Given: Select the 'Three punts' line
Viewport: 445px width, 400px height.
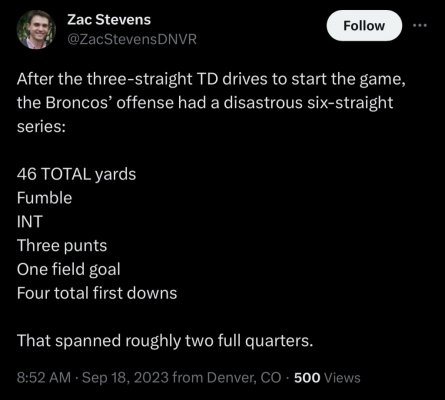Looking at the screenshot, I should (62, 246).
